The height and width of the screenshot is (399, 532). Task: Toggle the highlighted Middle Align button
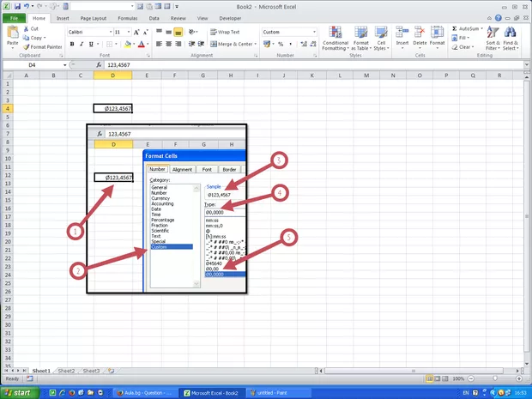point(178,32)
